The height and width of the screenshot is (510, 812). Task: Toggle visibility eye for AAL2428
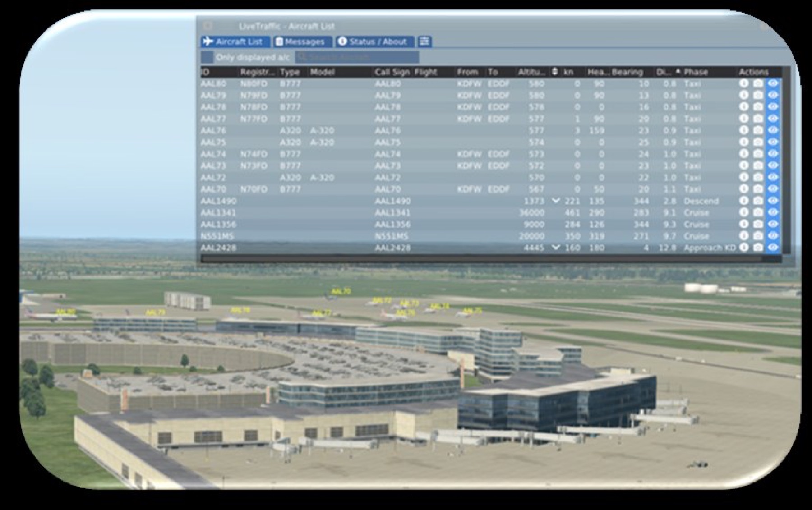pyautogui.click(x=773, y=248)
